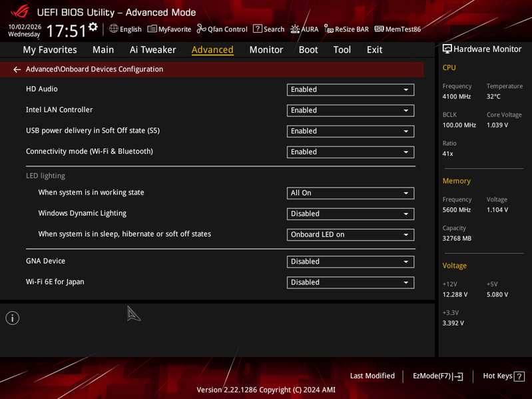Select the Advanced tab
Viewport: 532px width, 399px height.
click(x=212, y=50)
